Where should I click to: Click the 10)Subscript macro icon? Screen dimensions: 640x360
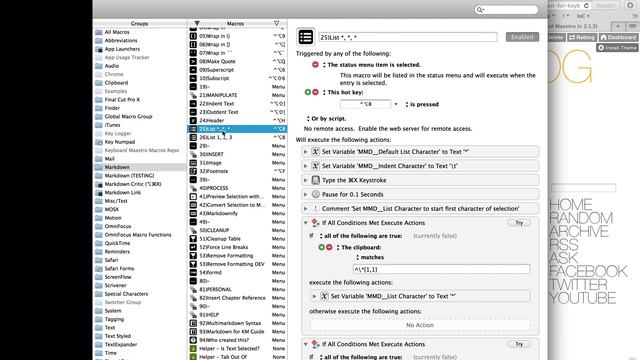coord(193,78)
